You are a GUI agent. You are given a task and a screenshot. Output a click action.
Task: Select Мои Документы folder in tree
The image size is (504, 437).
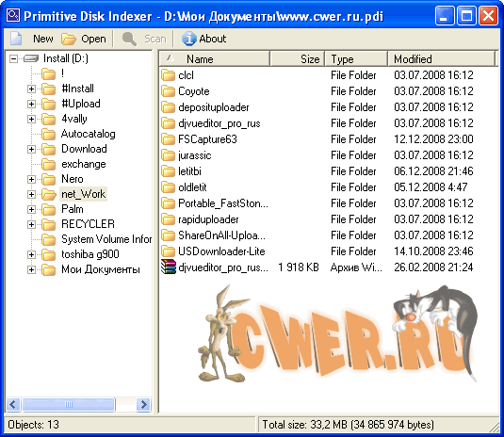tap(101, 269)
